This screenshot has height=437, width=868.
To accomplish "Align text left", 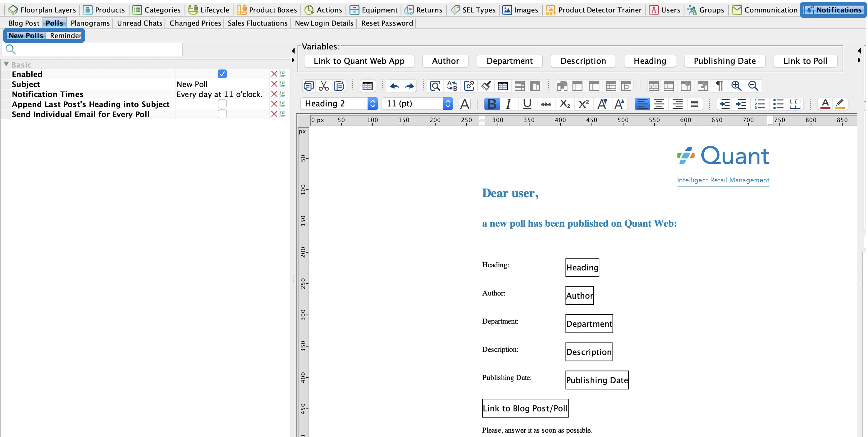I will [642, 104].
